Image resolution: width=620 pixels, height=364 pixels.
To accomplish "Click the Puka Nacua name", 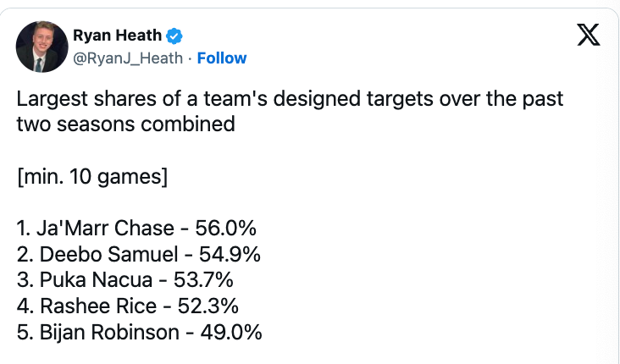I will [x=96, y=280].
